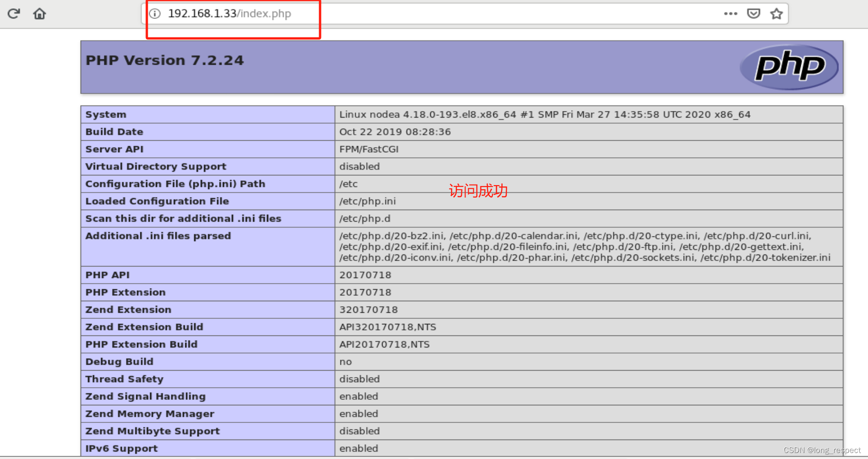Open site information icon in address bar
The width and height of the screenshot is (868, 459).
[155, 13]
